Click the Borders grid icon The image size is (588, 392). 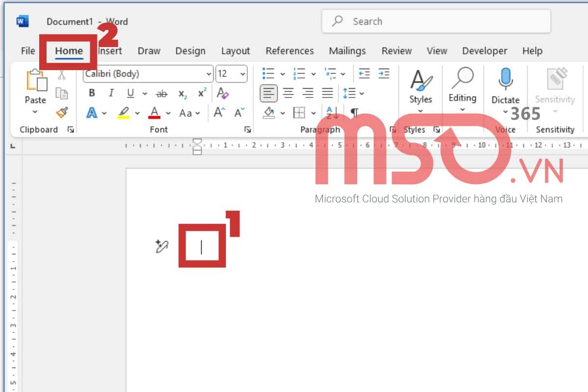[x=299, y=113]
